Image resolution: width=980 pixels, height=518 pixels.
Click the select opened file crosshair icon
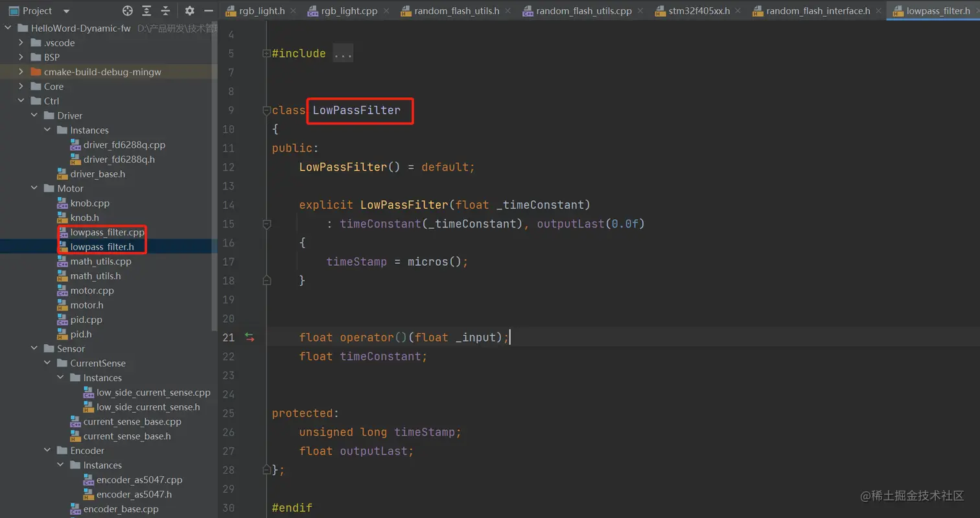pyautogui.click(x=128, y=10)
